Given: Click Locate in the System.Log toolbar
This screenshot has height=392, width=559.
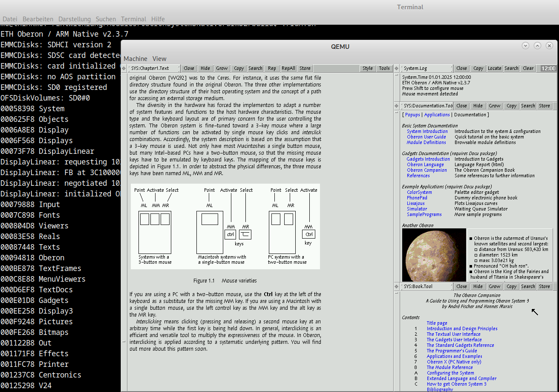Looking at the screenshot, I should coord(495,68).
